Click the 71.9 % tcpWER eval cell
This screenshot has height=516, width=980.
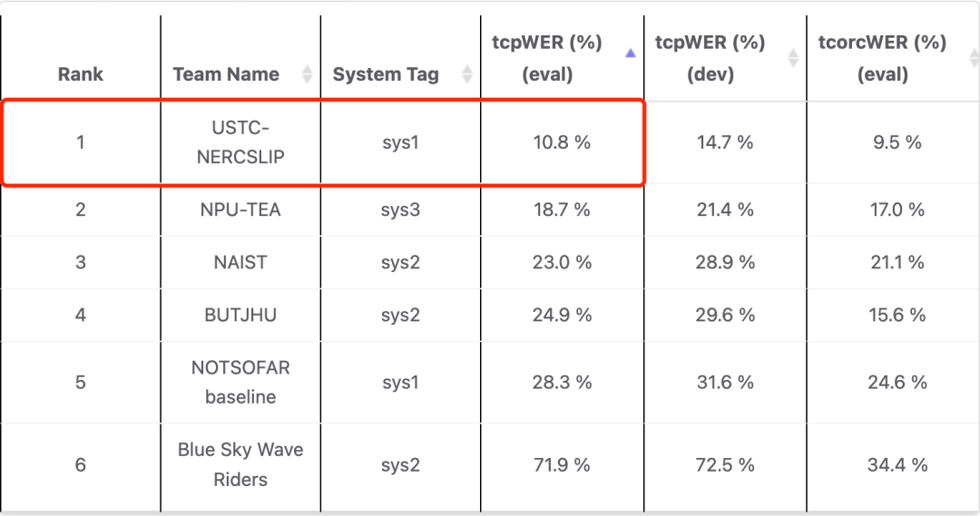coord(563,464)
